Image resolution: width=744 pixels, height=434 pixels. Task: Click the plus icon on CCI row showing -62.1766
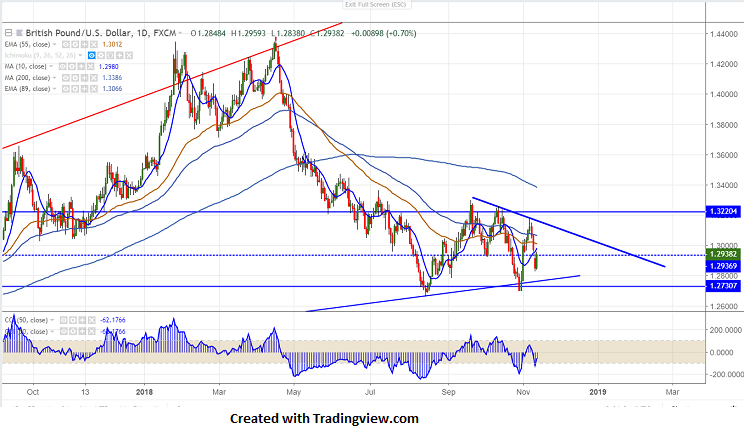pyautogui.click(x=82, y=320)
